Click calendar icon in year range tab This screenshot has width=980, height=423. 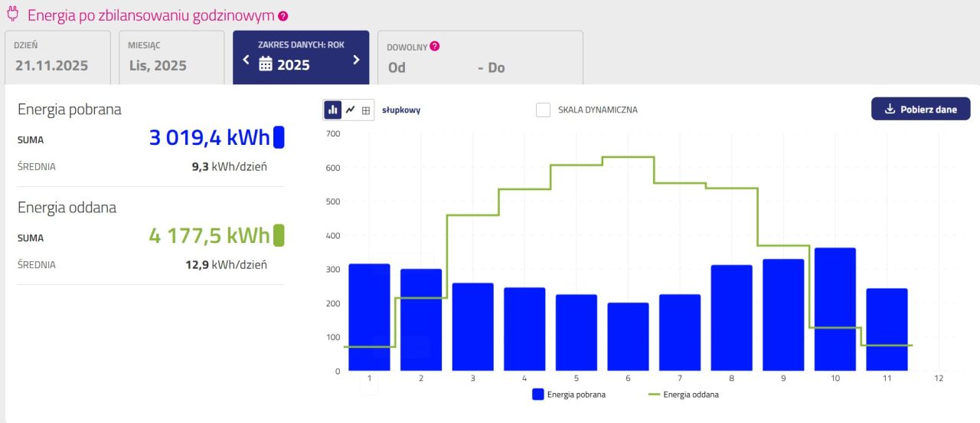pos(266,64)
